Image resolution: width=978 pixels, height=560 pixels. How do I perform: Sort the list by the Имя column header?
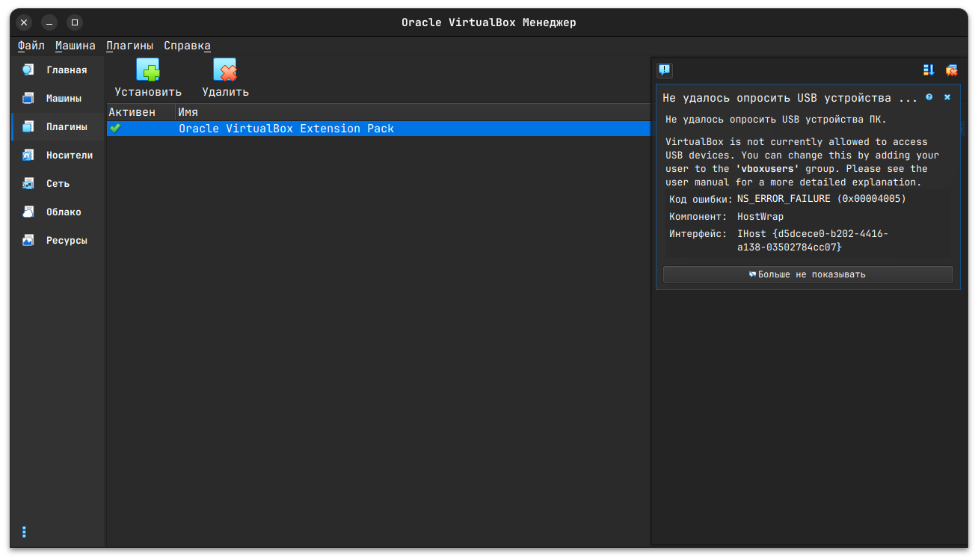point(411,112)
